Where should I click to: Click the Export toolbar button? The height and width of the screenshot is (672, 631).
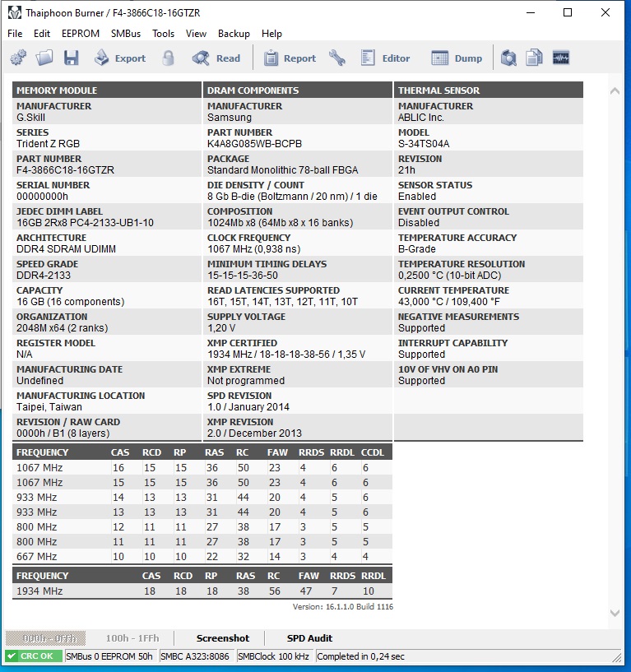coord(120,58)
